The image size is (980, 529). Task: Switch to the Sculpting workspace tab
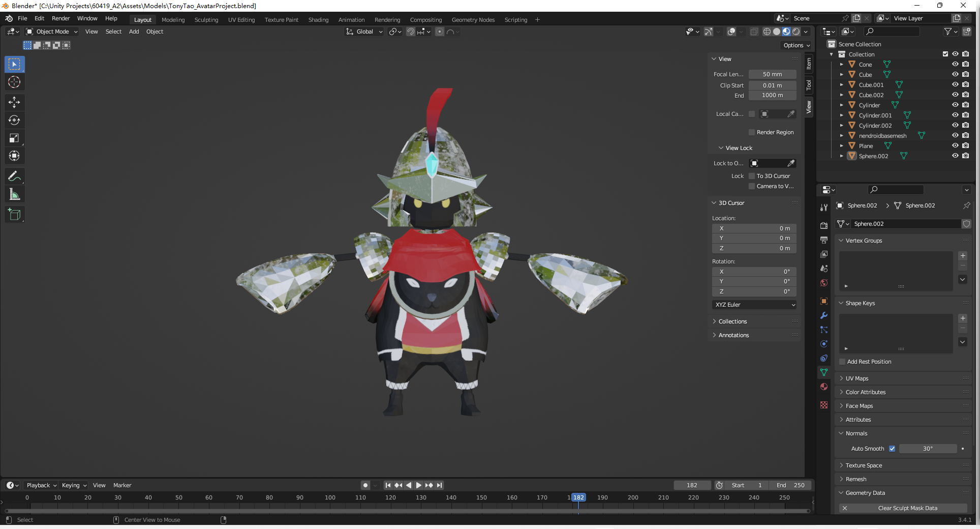click(206, 20)
